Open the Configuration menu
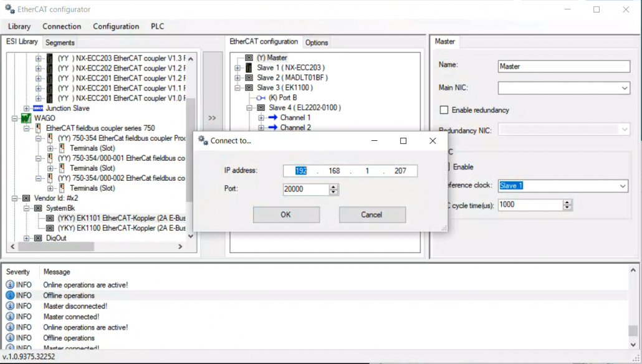Viewport: 642px width, 364px height. tap(116, 26)
